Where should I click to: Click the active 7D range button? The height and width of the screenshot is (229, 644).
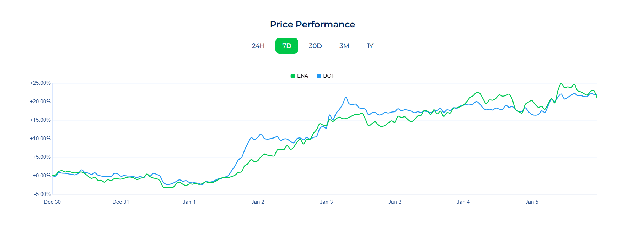pyautogui.click(x=287, y=46)
